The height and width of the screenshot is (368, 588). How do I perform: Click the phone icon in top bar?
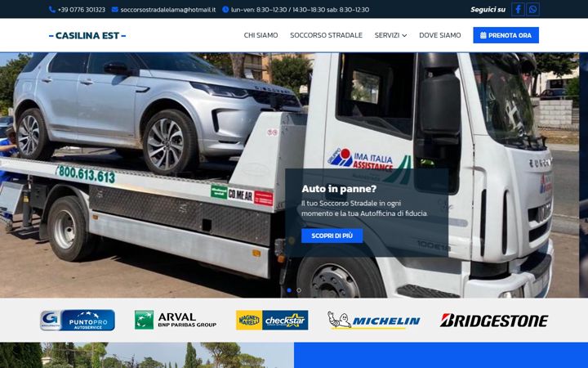pos(52,9)
